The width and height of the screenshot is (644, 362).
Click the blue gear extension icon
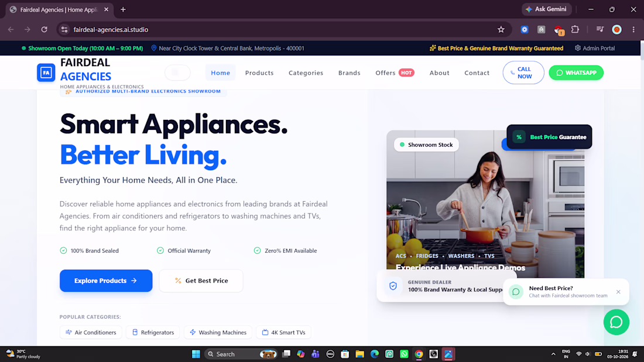[525, 30]
